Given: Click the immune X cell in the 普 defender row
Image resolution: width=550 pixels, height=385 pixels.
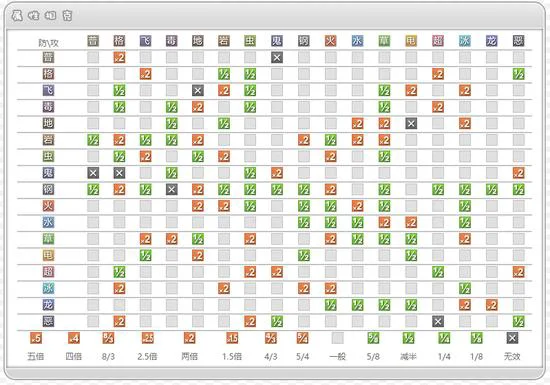Looking at the screenshot, I should [277, 58].
